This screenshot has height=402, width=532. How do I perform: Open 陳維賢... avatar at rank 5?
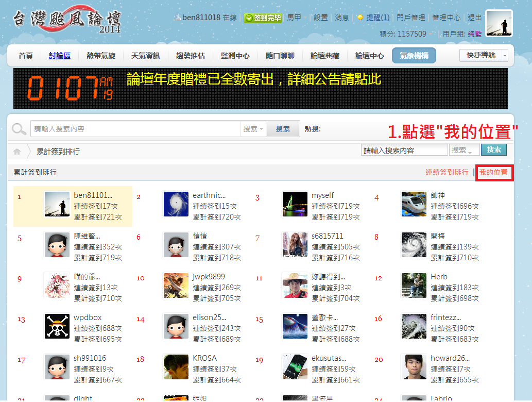(x=57, y=245)
